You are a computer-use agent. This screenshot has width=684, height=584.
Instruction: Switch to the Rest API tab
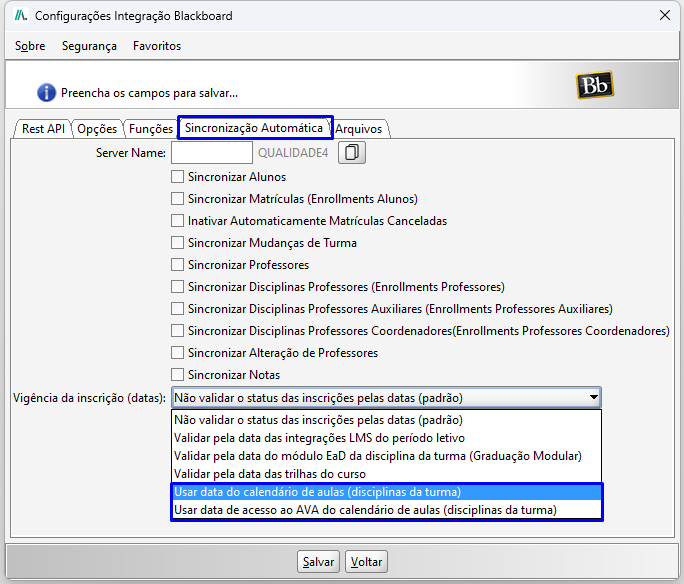(x=43, y=129)
